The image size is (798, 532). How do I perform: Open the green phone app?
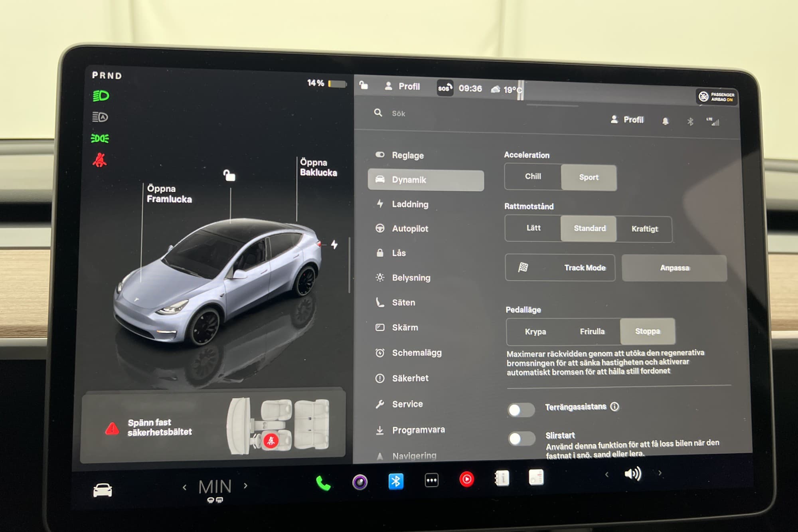coord(323,483)
